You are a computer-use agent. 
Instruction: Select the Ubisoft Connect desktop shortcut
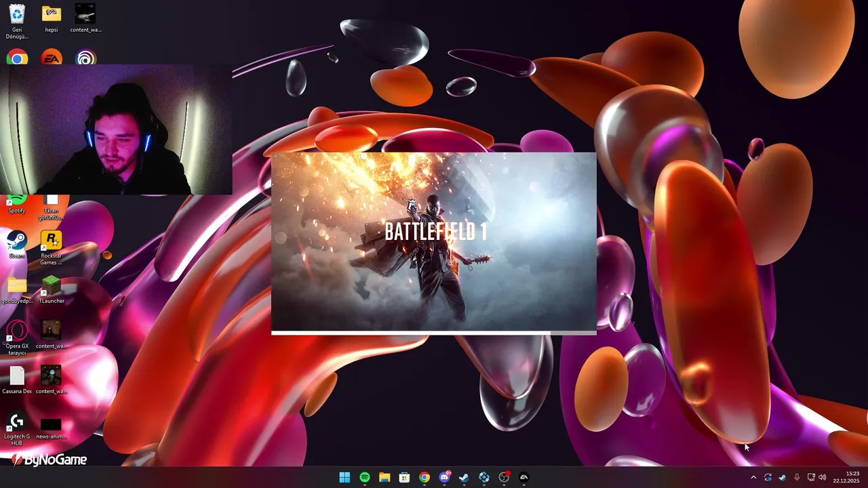tap(85, 58)
